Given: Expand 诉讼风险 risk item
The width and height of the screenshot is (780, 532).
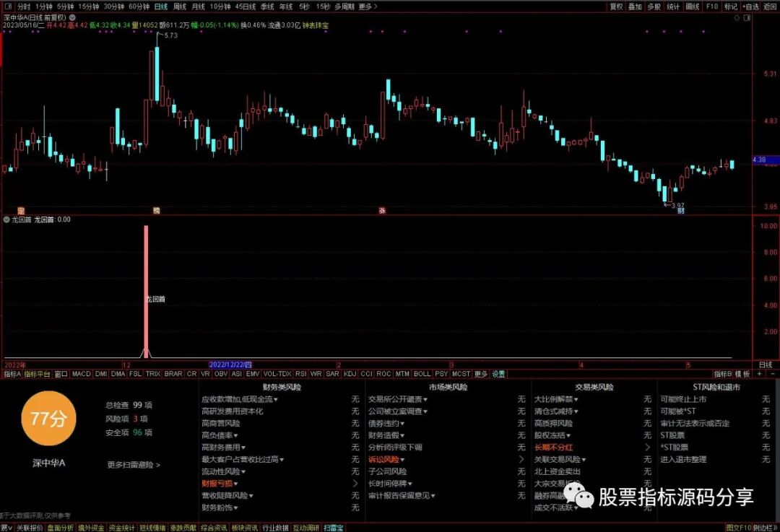Looking at the screenshot, I should 386,459.
